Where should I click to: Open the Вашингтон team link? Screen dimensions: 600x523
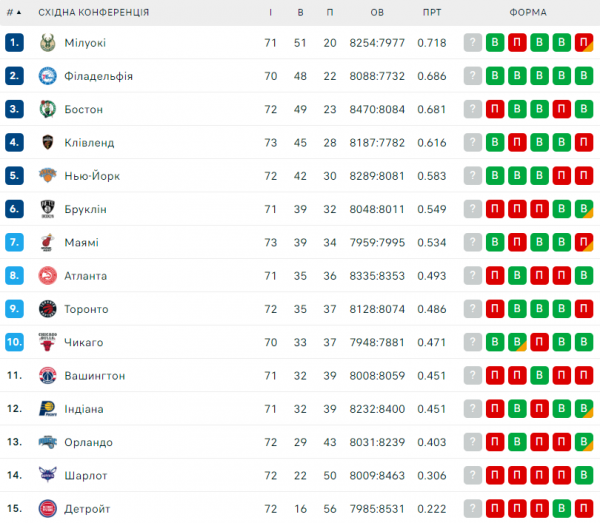(95, 376)
